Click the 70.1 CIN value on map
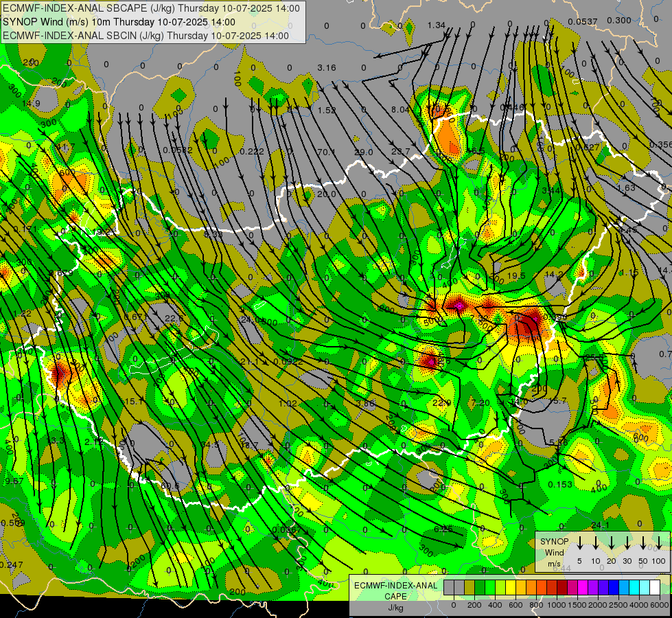Viewport: 672px width, 618px height. click(327, 152)
